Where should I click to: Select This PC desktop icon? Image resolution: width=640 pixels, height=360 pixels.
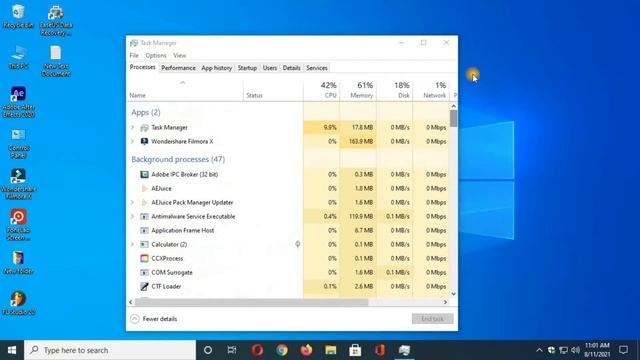pyautogui.click(x=18, y=57)
